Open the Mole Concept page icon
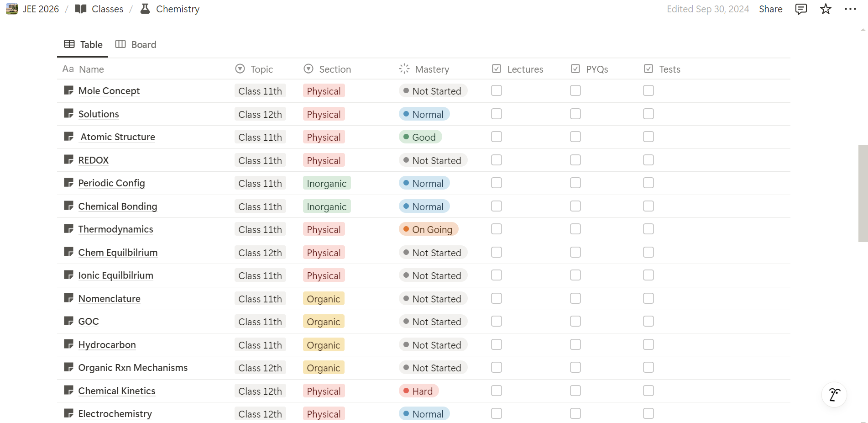 coord(69,90)
